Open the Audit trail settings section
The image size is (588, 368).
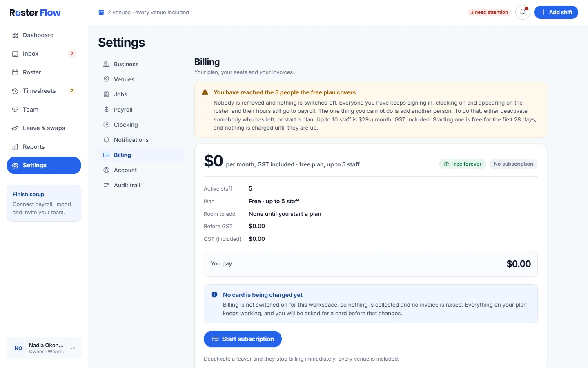click(x=141, y=185)
